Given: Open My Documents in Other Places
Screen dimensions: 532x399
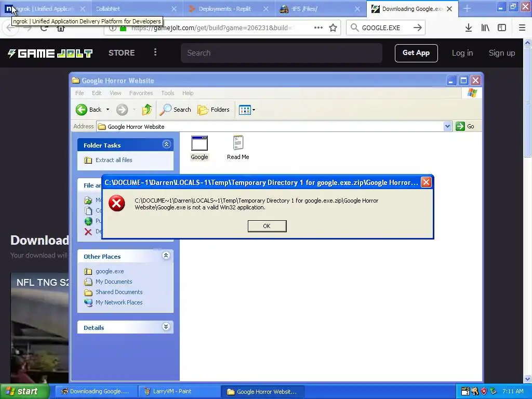Looking at the screenshot, I should (114, 282).
